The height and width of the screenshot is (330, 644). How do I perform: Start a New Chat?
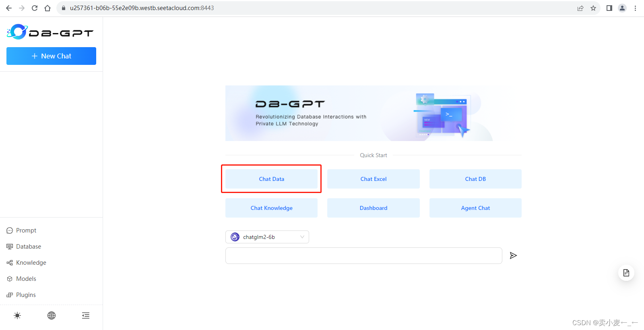click(x=51, y=56)
